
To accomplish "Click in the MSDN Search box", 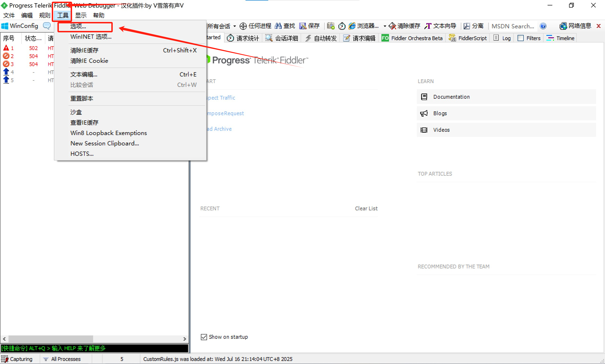I will (513, 26).
